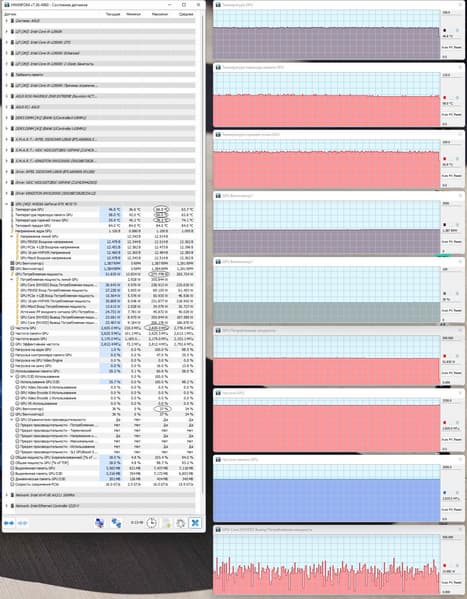467x599 pixels.
Task: Click the Среднее column header
Action: pos(186,14)
